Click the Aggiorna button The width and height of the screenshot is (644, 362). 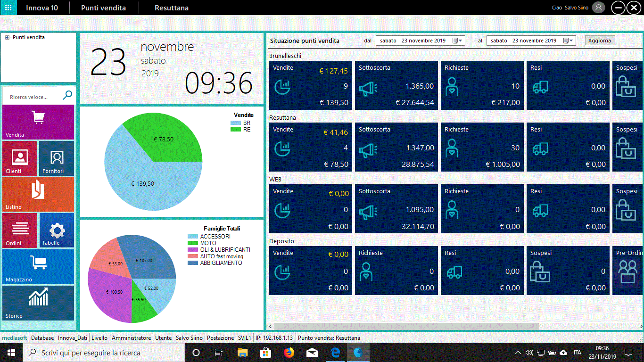coord(600,41)
